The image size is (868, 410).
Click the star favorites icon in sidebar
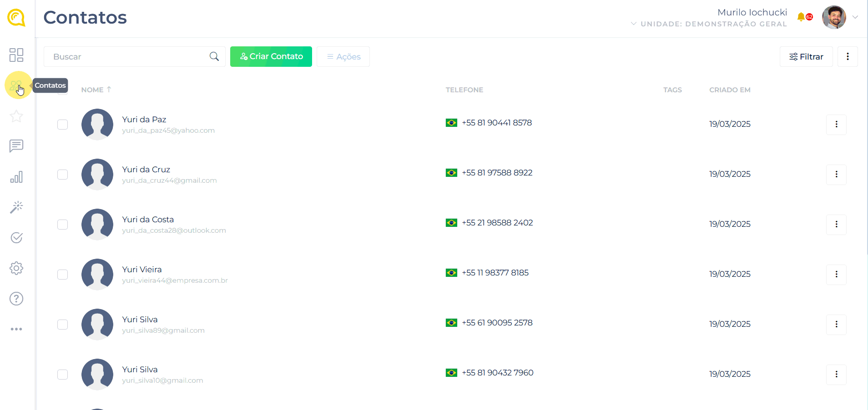click(x=16, y=116)
